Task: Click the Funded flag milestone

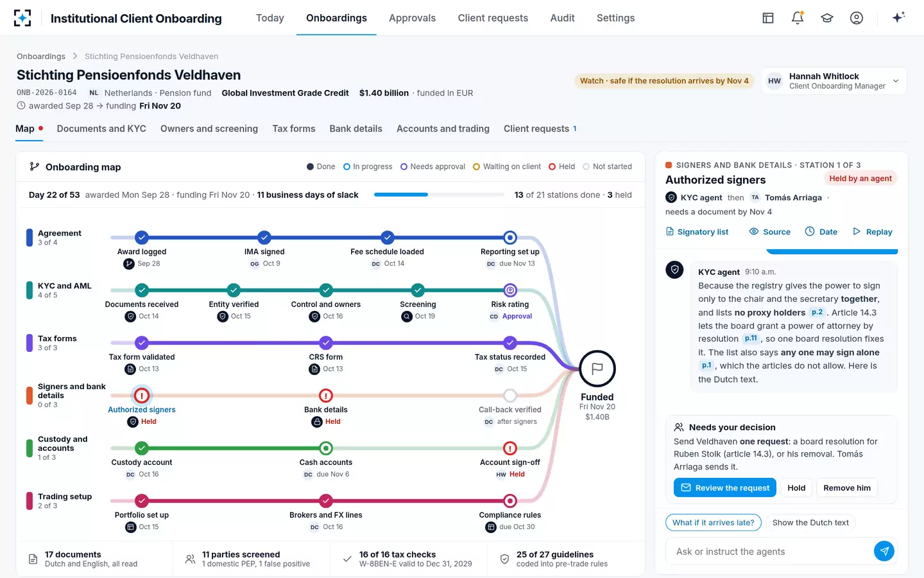Action: pos(597,369)
